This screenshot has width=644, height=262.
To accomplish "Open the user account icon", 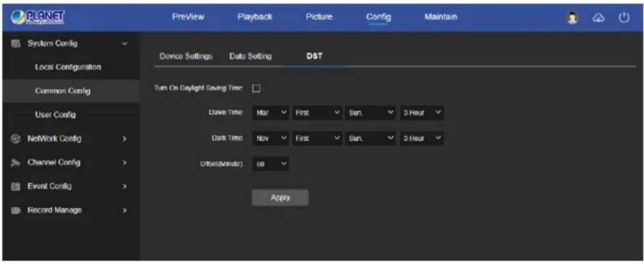I will pyautogui.click(x=573, y=17).
